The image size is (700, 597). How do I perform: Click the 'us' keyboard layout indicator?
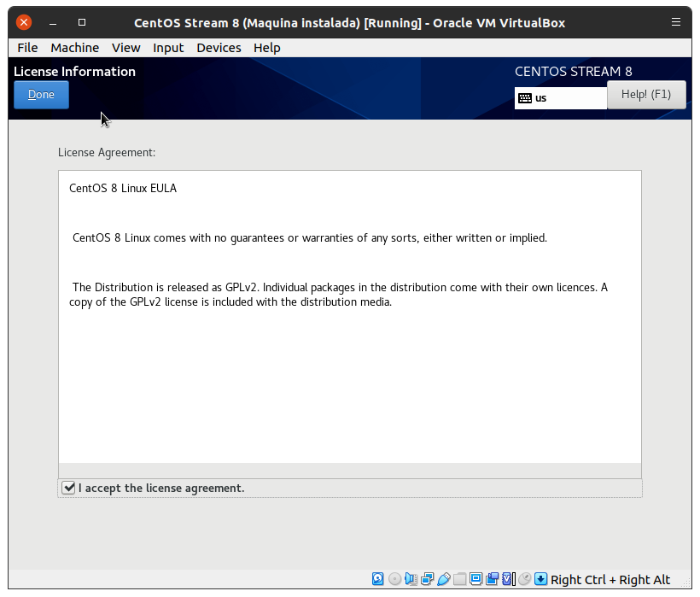pyautogui.click(x=560, y=98)
